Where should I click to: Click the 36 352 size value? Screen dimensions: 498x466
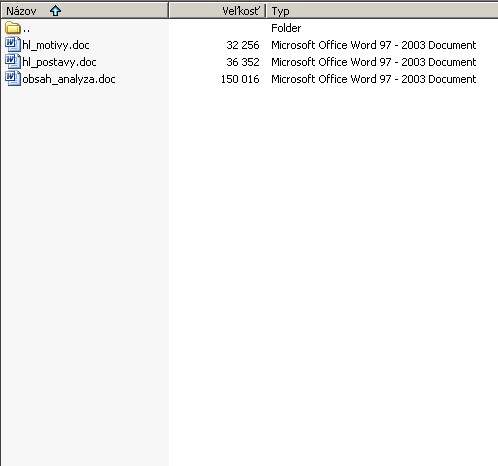click(x=243, y=62)
